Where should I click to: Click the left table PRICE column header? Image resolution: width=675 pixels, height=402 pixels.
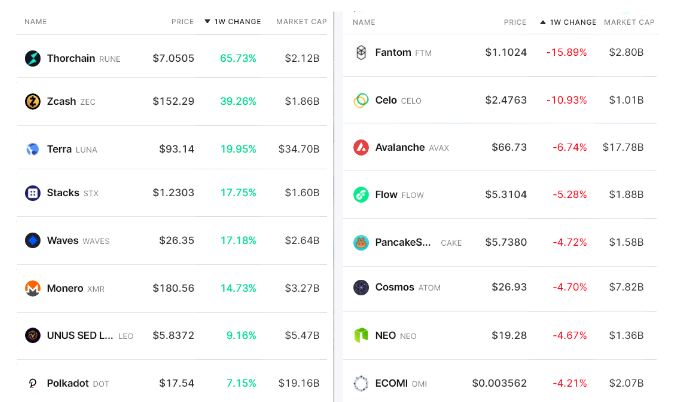183,22
